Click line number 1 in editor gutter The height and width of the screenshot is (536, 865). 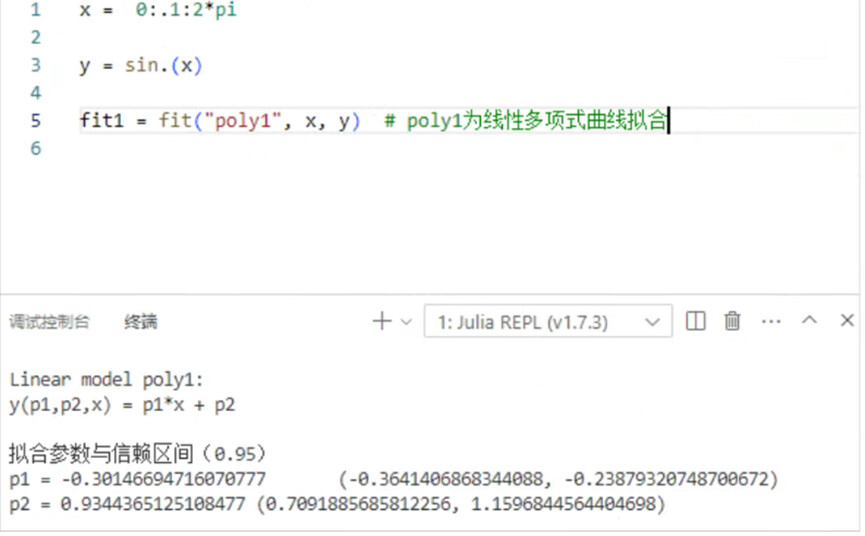(36, 10)
